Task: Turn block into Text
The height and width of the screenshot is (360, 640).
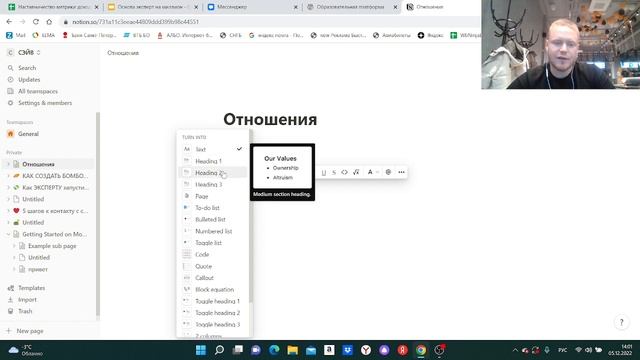Action: pos(213,149)
